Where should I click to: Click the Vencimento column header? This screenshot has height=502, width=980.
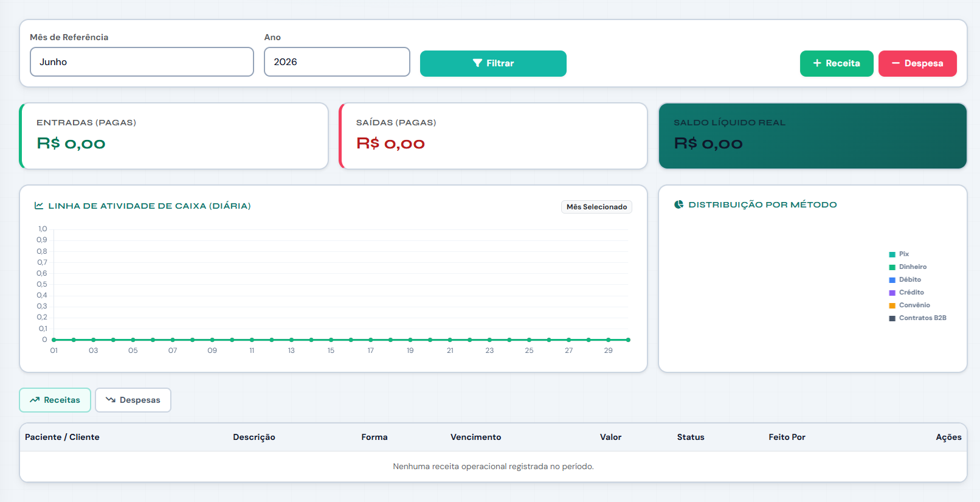(x=476, y=437)
